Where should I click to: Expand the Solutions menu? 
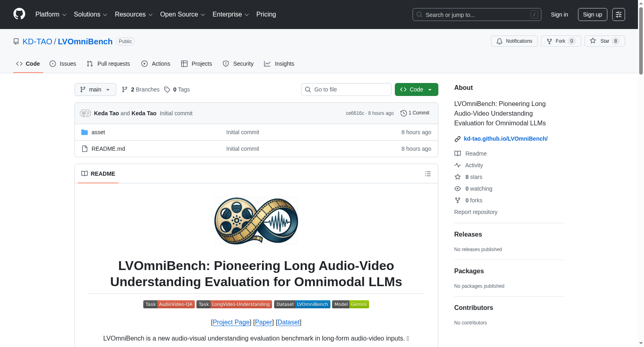[x=91, y=15]
